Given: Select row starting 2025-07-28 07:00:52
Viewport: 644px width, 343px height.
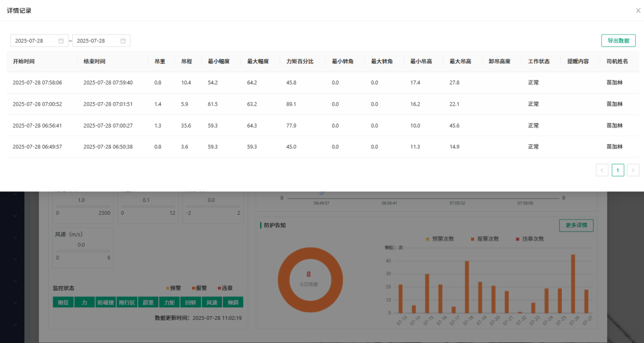Looking at the screenshot, I should pyautogui.click(x=323, y=104).
